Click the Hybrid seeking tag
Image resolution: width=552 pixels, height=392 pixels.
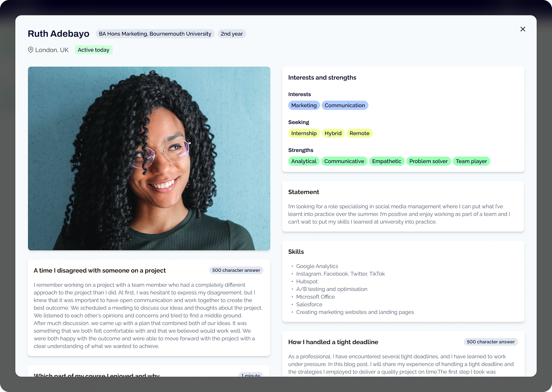(x=333, y=133)
